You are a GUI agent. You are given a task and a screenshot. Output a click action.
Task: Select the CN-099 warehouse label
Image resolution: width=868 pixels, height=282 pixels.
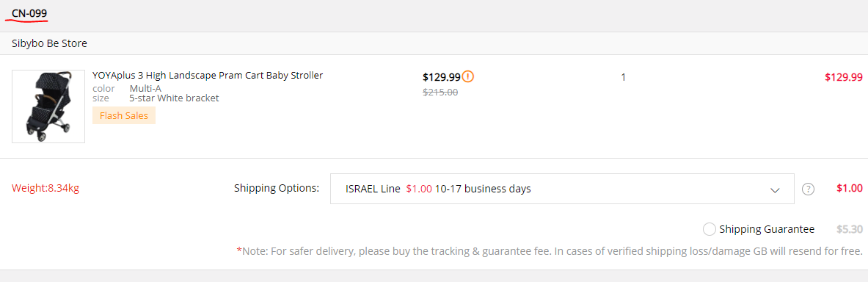click(29, 12)
